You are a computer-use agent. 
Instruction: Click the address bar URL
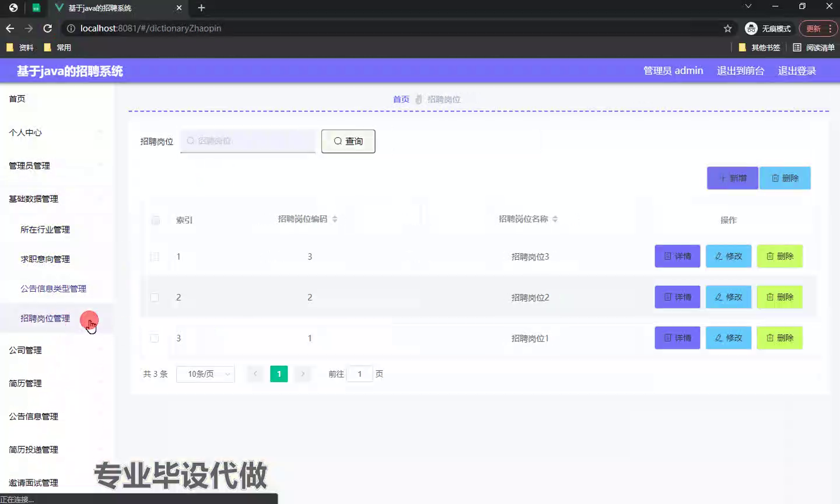[150, 28]
